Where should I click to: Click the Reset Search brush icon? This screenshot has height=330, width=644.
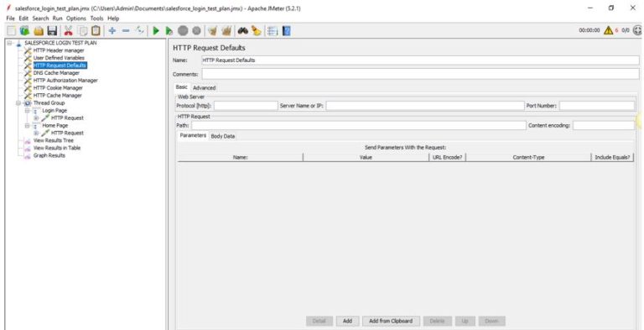[x=257, y=30]
